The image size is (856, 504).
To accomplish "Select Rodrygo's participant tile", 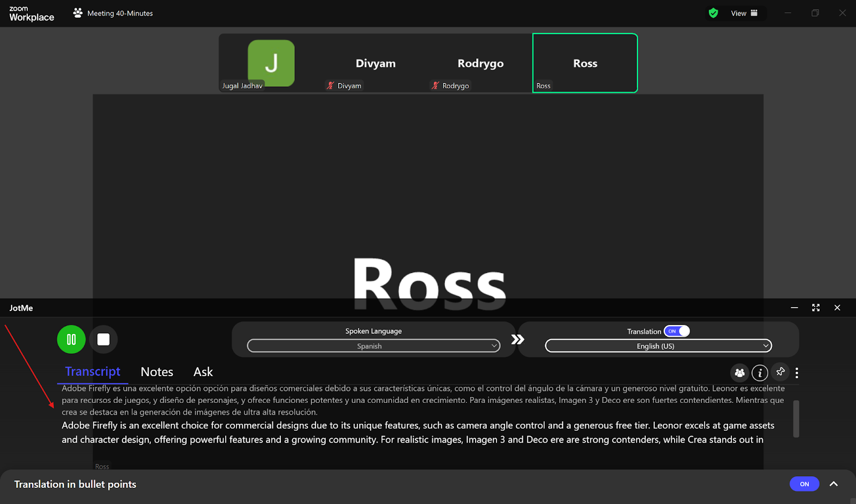I will tap(480, 63).
